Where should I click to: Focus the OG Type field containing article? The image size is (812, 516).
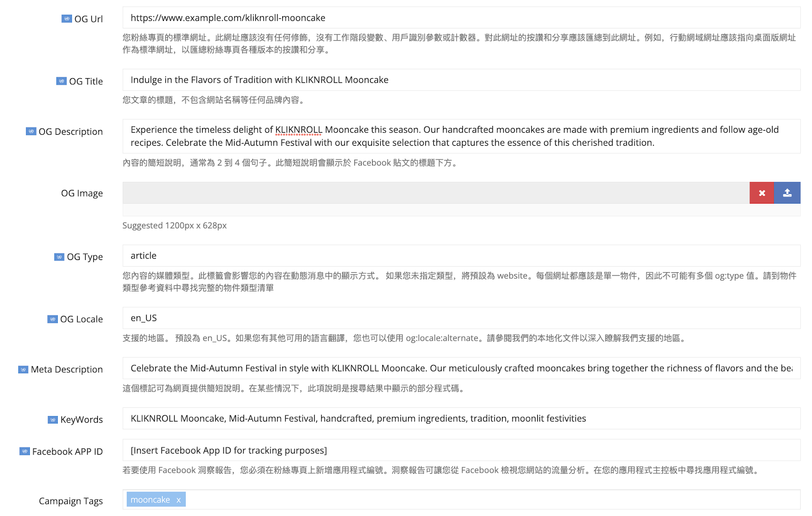(x=461, y=255)
